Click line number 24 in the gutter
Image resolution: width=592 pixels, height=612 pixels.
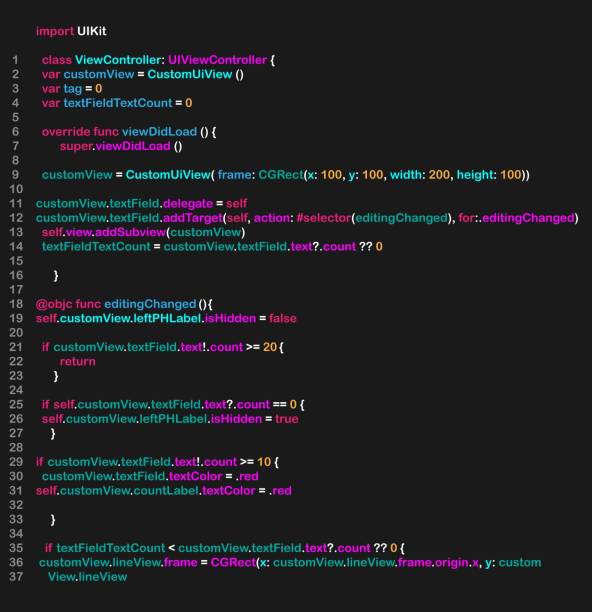(x=16, y=390)
